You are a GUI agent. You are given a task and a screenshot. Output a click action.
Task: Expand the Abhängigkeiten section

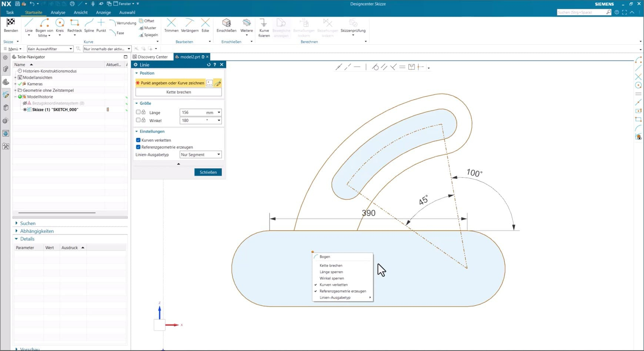37,231
